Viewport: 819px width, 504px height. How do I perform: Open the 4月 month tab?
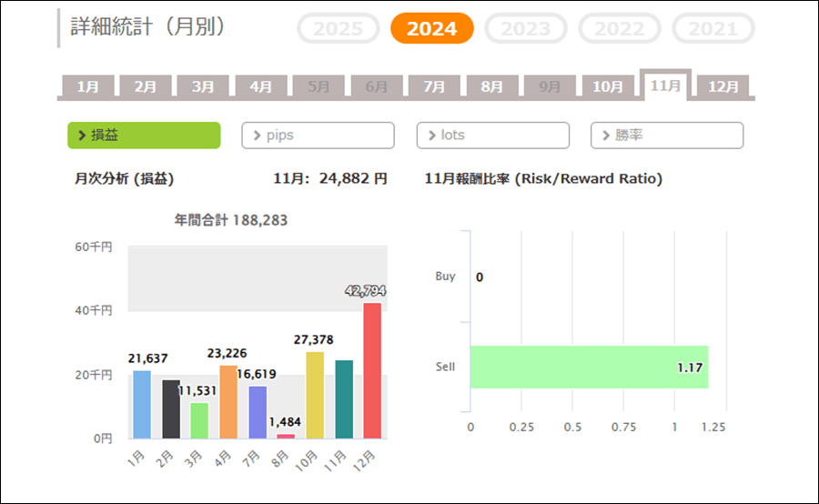261,87
